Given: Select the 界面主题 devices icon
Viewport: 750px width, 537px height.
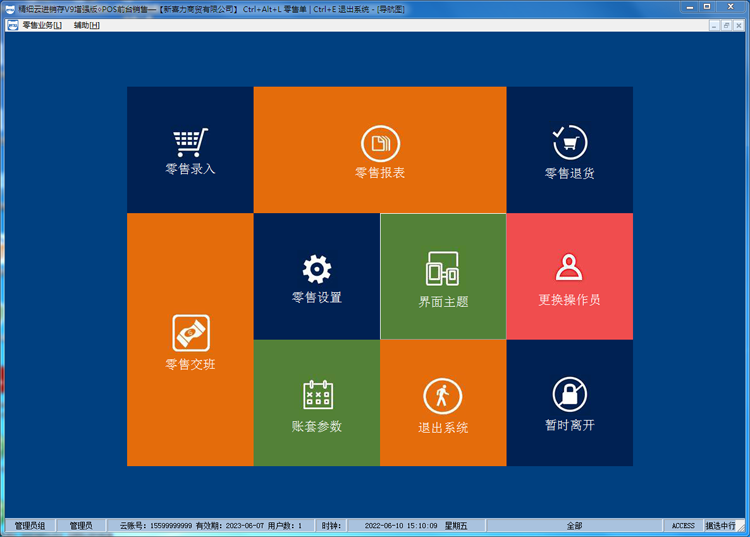Looking at the screenshot, I should click(x=443, y=269).
